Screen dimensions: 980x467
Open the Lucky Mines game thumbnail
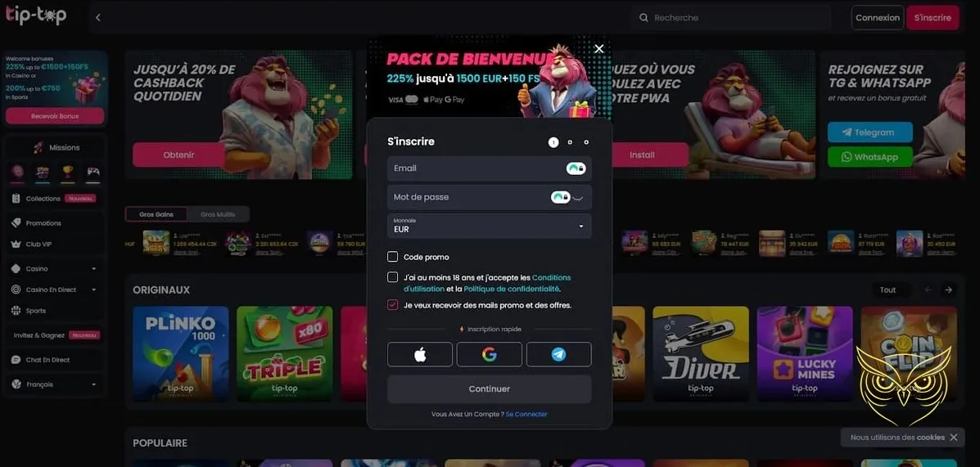[804, 353]
